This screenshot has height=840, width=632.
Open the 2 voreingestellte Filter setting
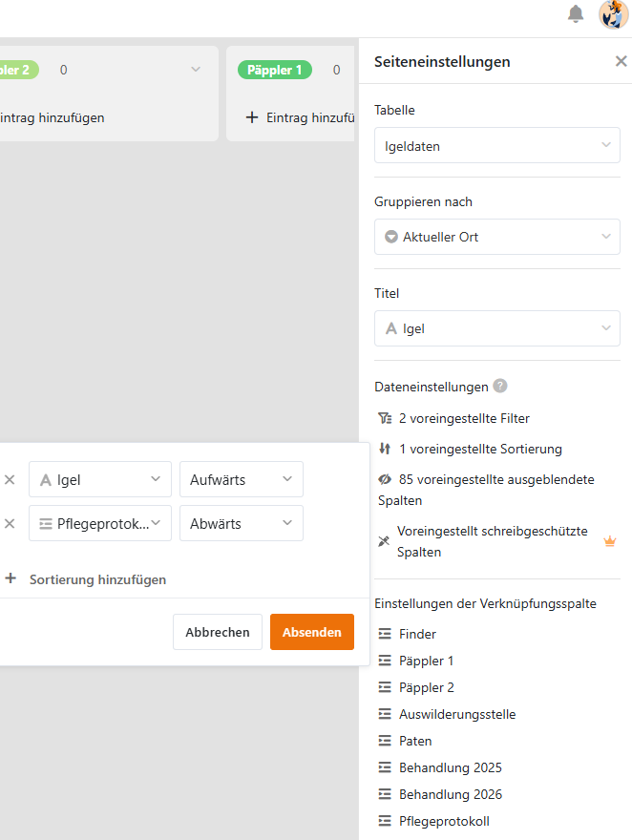(463, 418)
